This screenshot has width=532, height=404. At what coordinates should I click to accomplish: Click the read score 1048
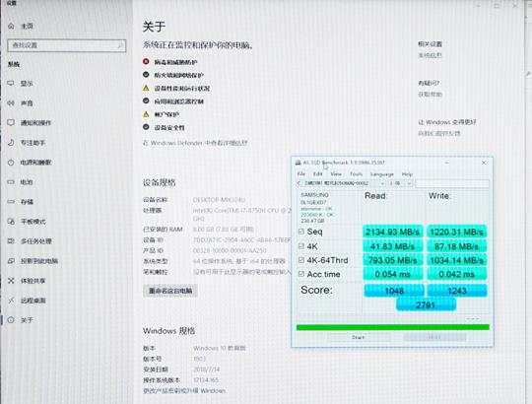coord(394,291)
